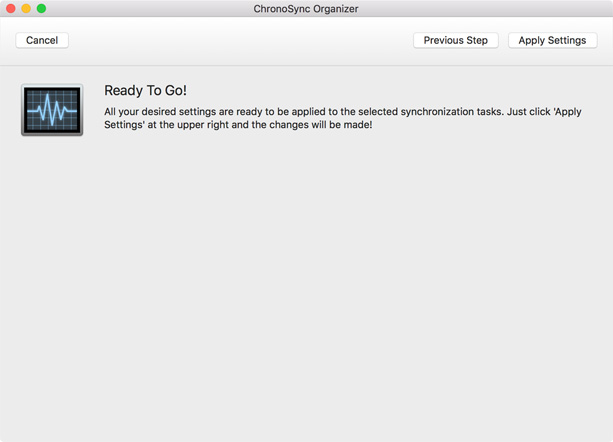Click the 'All your desired settings' description text
Viewport: 613px width, 442px height.
click(x=342, y=118)
